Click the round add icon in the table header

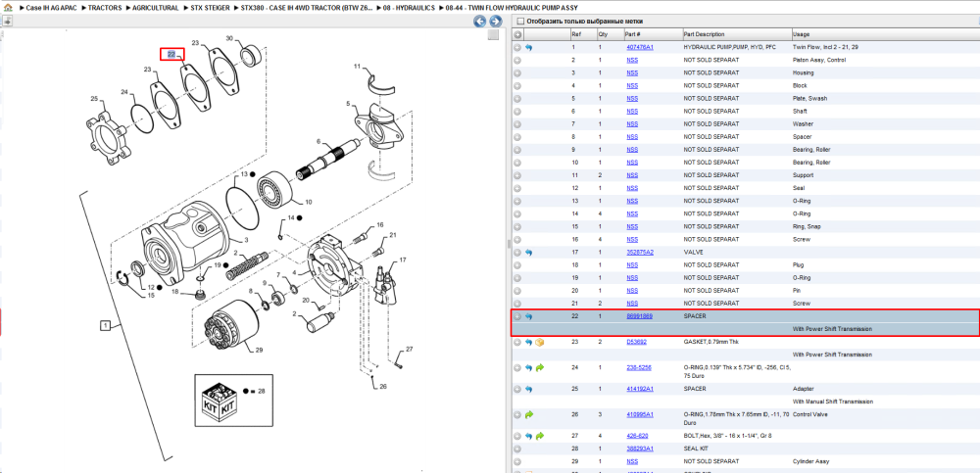coord(518,34)
